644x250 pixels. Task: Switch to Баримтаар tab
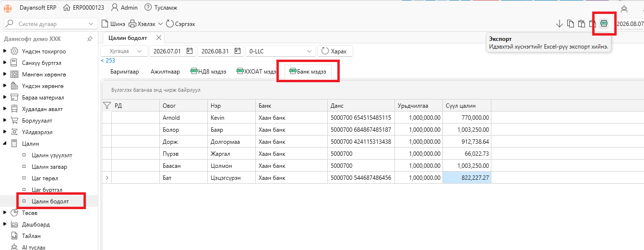[124, 72]
